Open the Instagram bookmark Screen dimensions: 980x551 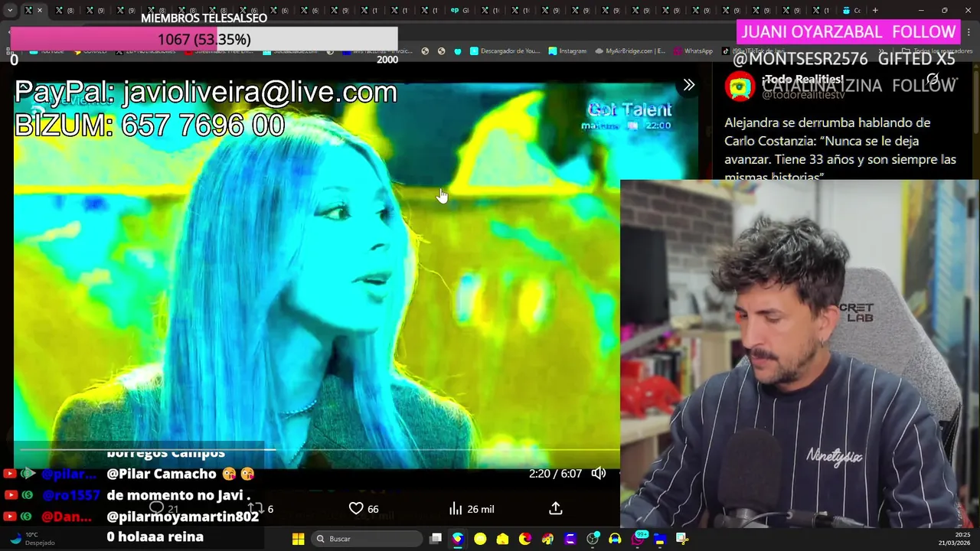(x=567, y=51)
